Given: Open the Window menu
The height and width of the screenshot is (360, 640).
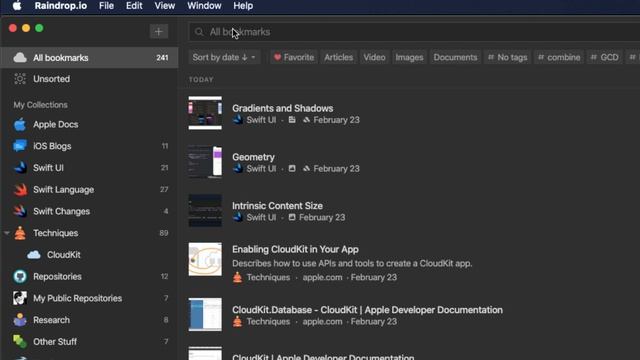Looking at the screenshot, I should coord(204,6).
